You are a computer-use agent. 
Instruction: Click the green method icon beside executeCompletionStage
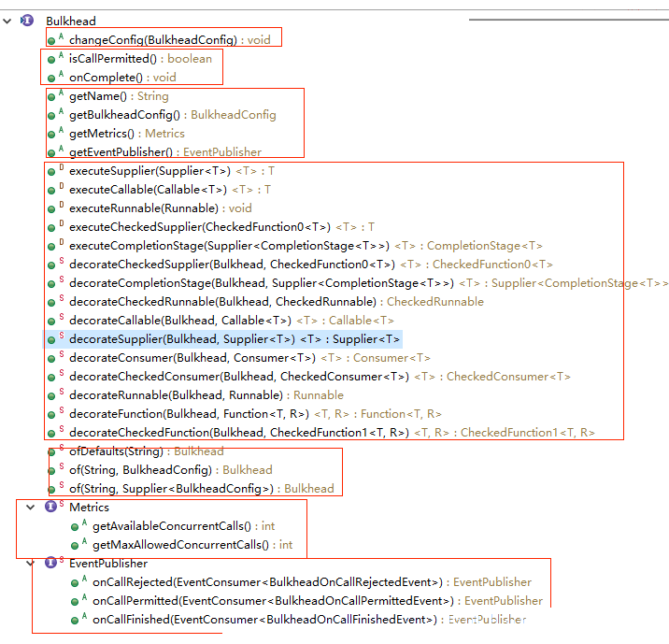coord(51,247)
